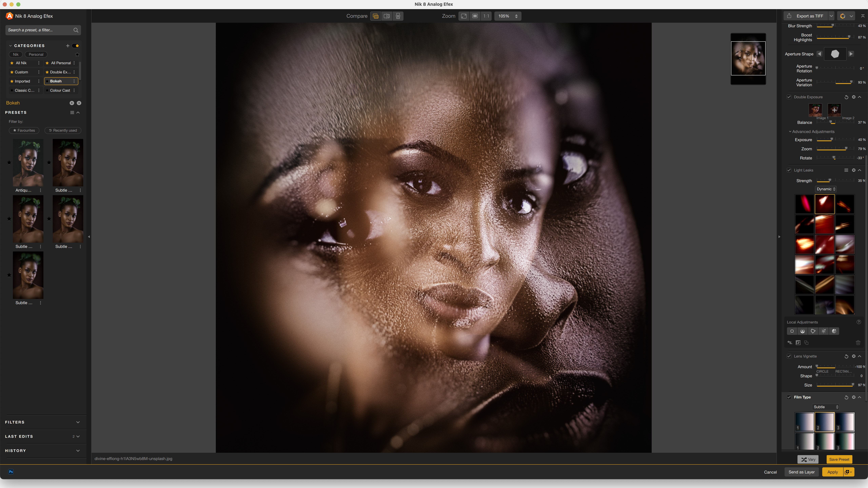Filter presets by Recently used
The width and height of the screenshot is (868, 488).
tap(63, 131)
